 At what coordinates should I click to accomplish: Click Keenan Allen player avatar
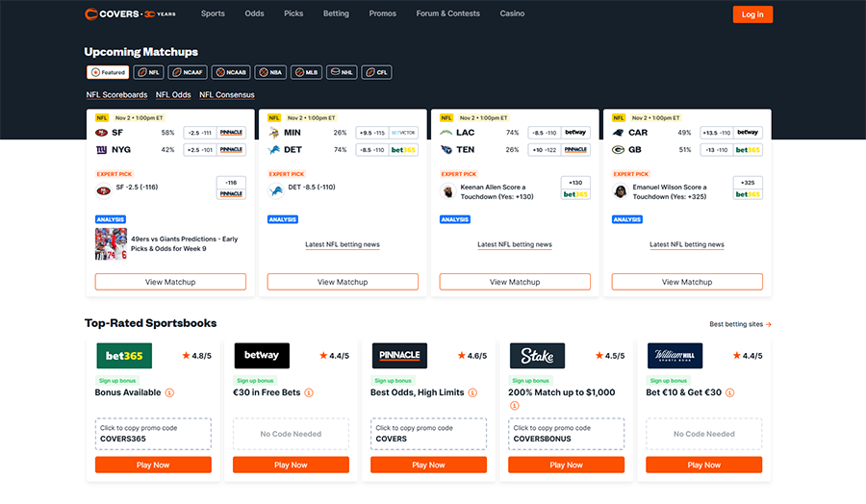pos(447,191)
